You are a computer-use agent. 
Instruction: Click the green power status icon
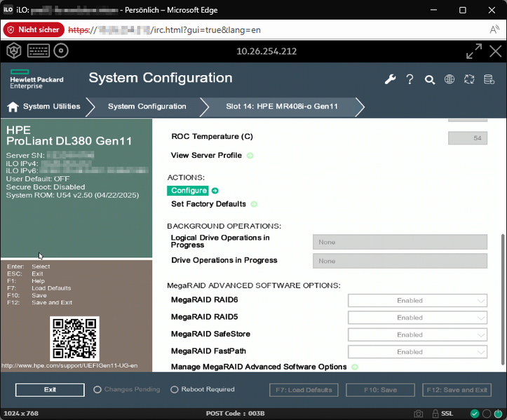[499, 414]
